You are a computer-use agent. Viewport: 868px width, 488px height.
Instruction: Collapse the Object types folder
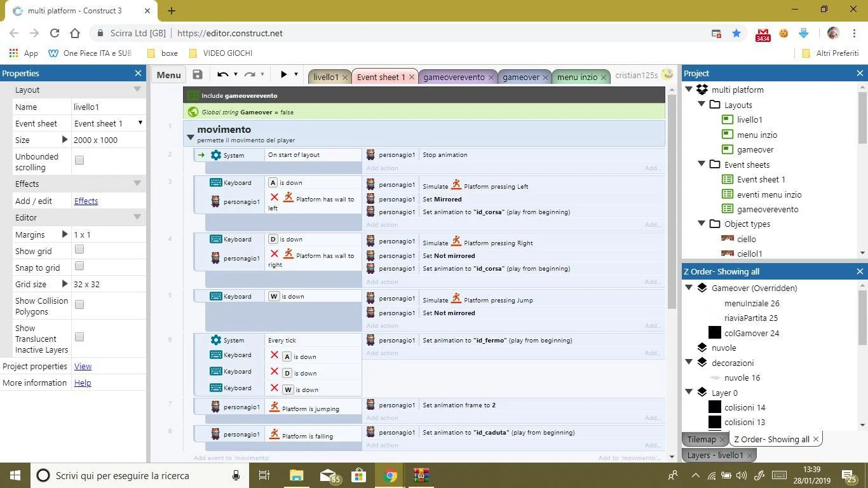pos(702,224)
